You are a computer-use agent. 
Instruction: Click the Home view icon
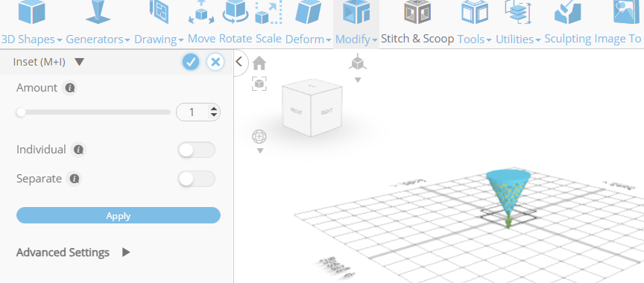(x=259, y=63)
